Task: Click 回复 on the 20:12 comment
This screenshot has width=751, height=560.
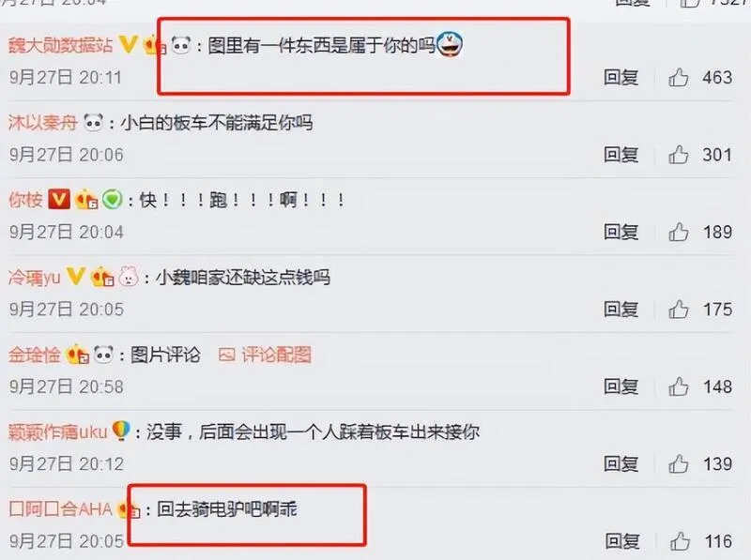Action: tap(621, 463)
